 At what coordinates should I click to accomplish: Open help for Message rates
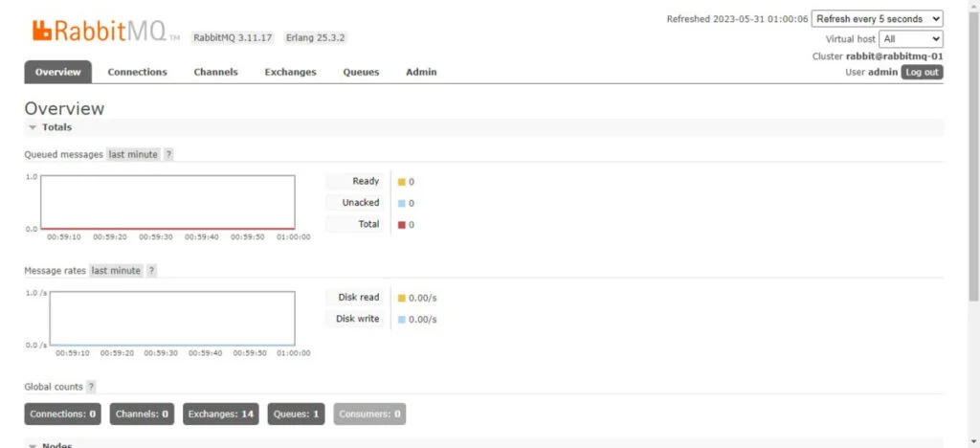tap(151, 271)
